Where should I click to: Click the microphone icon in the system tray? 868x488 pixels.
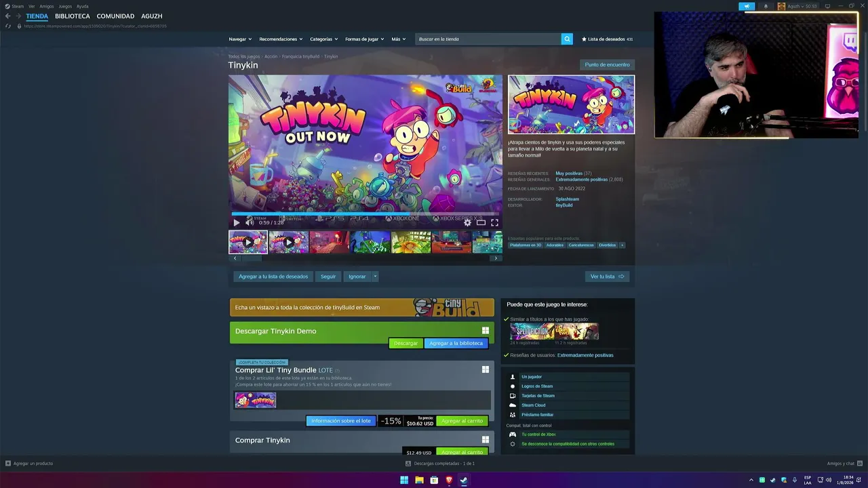[795, 480]
